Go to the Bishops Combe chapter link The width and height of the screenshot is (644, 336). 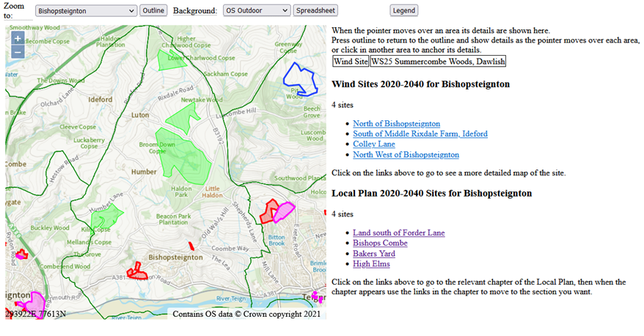tap(380, 244)
